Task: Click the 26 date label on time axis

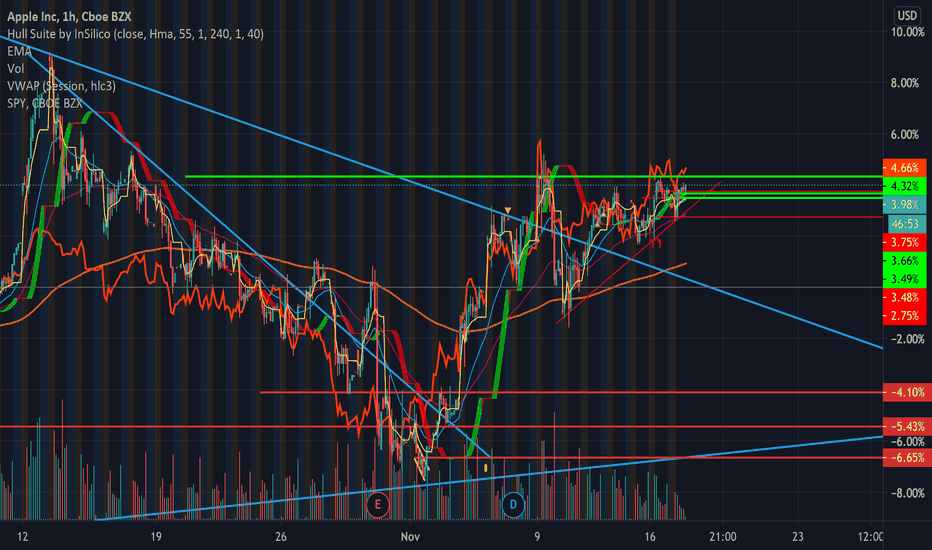Action: point(281,537)
